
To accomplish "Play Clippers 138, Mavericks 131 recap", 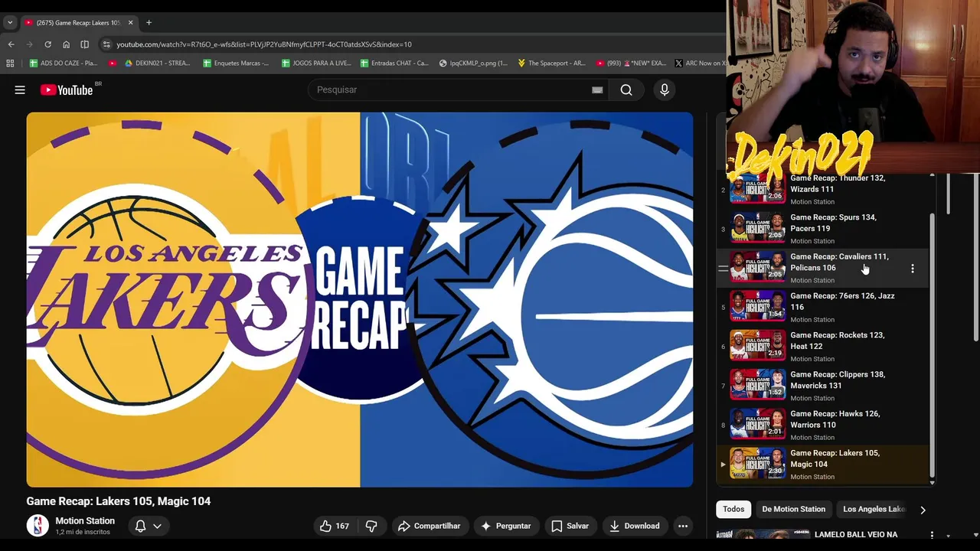I will coord(823,386).
